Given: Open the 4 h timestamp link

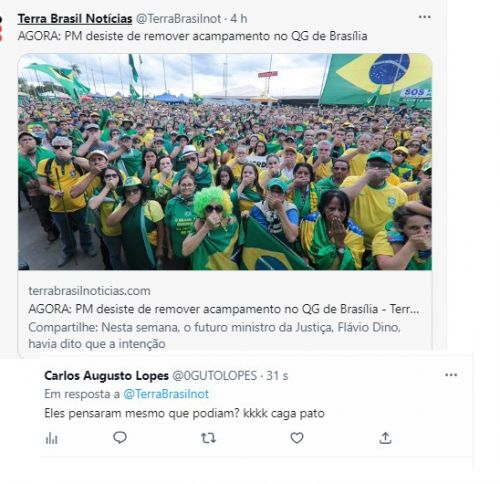Looking at the screenshot, I should [239, 19].
